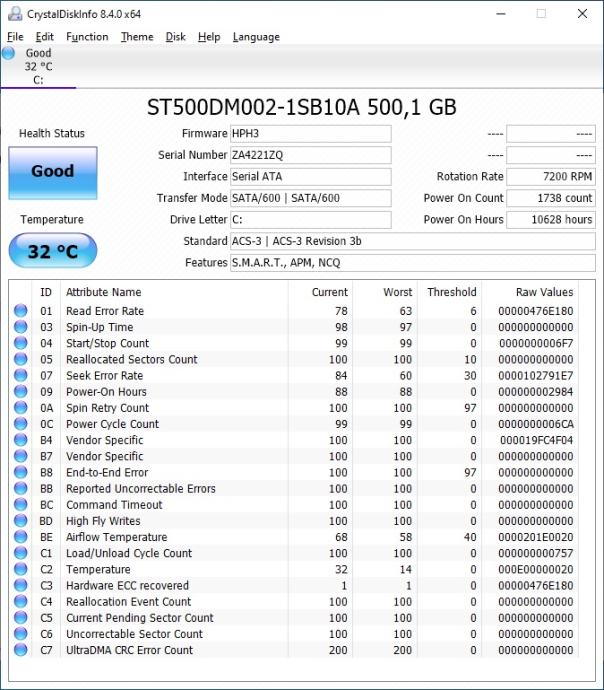
Task: Click raw value 000019FC4F04 in the B4 row
Action: (536, 440)
